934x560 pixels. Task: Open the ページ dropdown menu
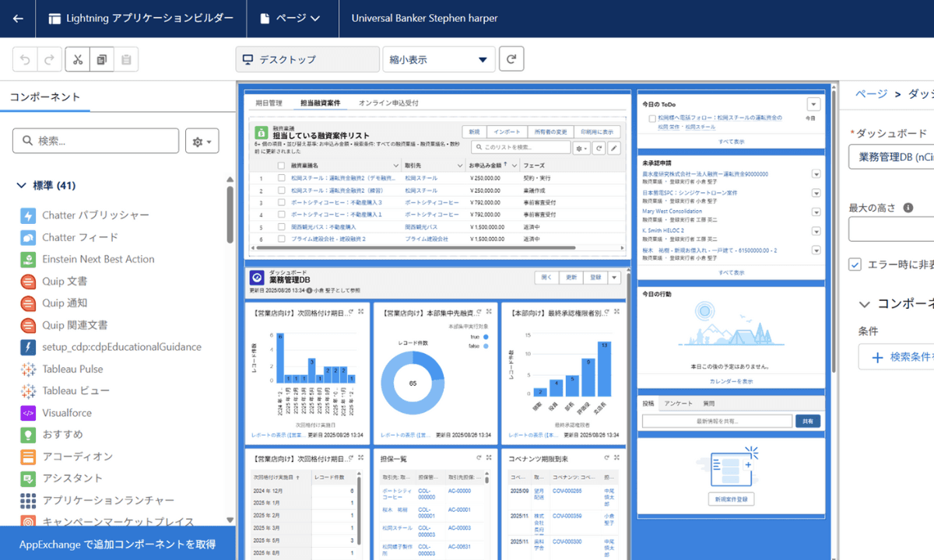coord(292,18)
